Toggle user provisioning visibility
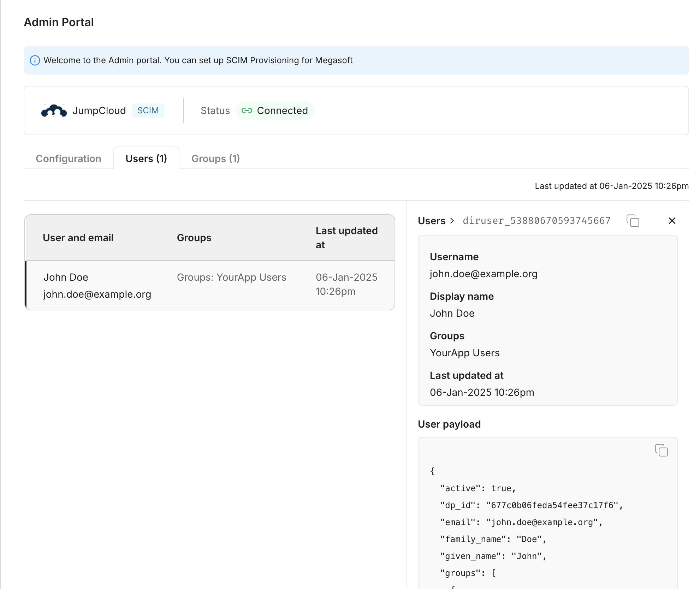This screenshot has width=700, height=589. 672,220
